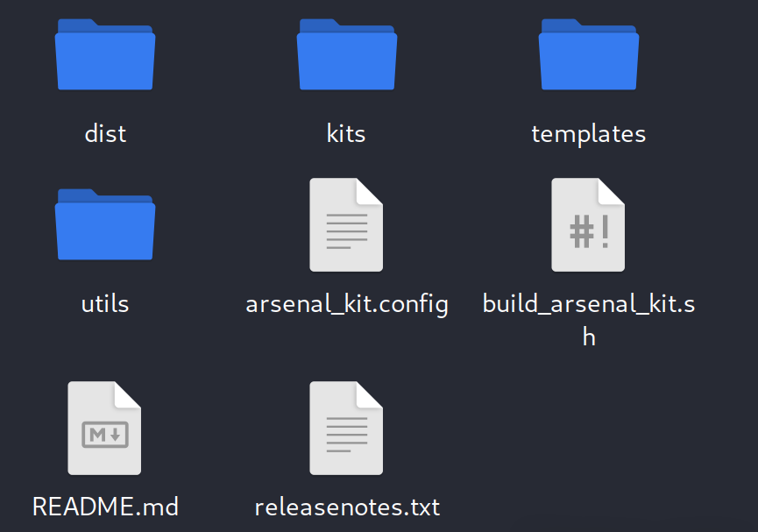This screenshot has width=758, height=532.
Task: Select the dist folder icon
Action: pyautogui.click(x=105, y=54)
